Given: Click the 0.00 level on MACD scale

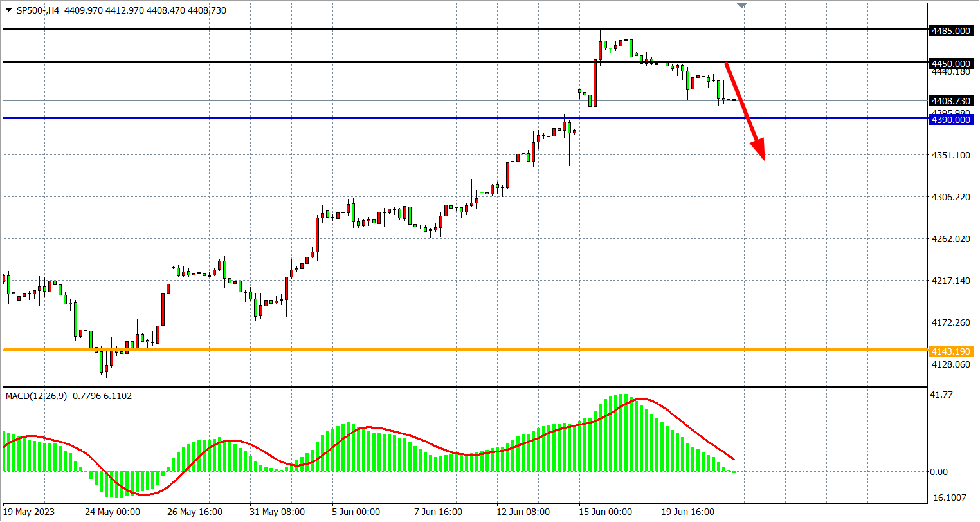Looking at the screenshot, I should point(939,472).
